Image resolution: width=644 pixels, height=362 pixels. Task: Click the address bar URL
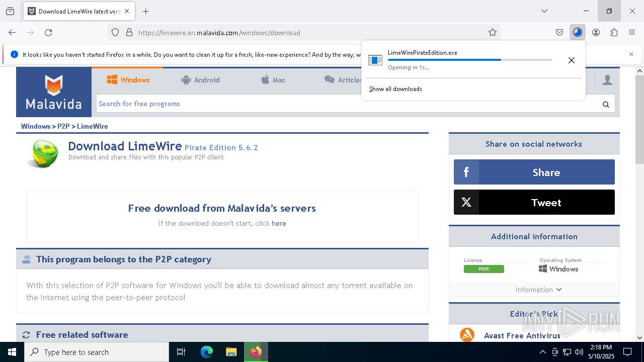click(219, 33)
